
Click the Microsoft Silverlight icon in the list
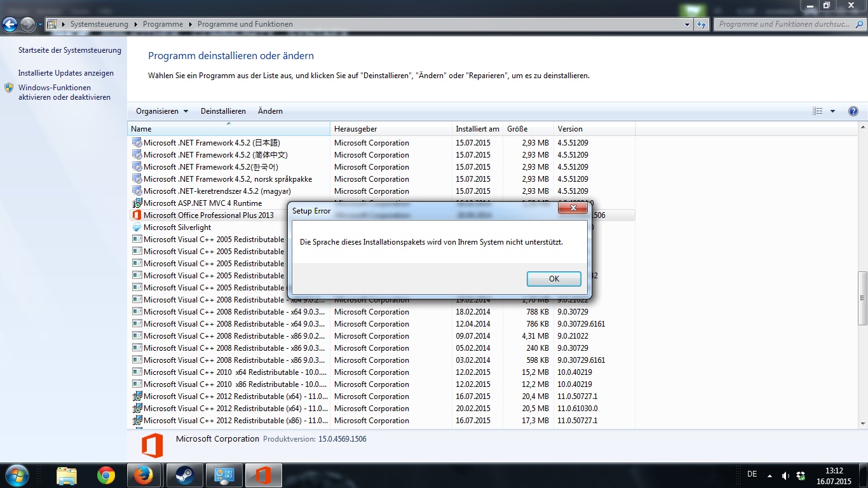(x=137, y=227)
